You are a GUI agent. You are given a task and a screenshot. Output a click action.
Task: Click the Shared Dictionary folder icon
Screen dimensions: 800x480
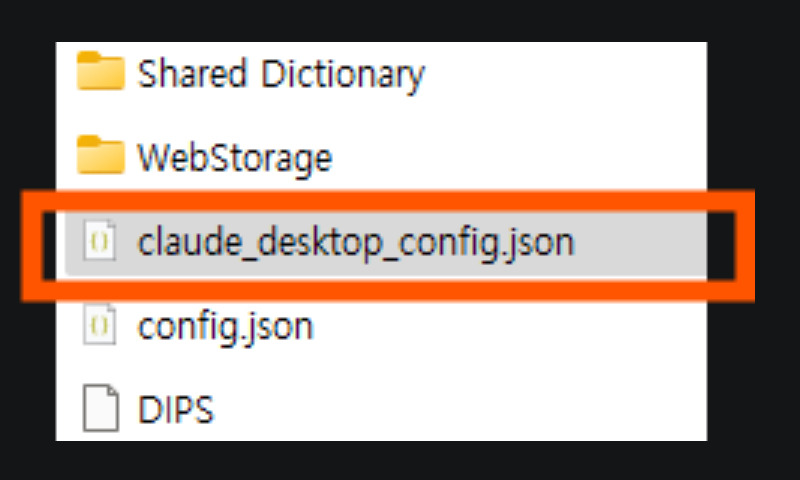click(x=100, y=73)
